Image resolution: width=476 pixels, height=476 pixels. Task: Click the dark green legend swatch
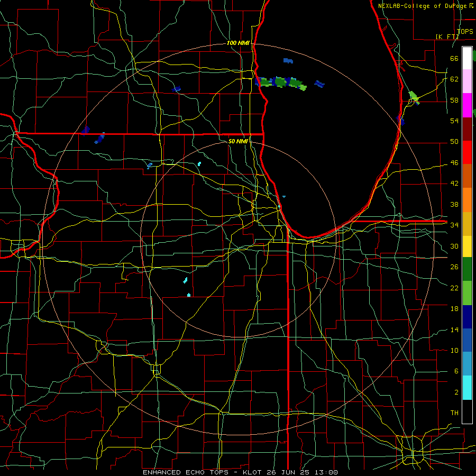click(x=467, y=269)
